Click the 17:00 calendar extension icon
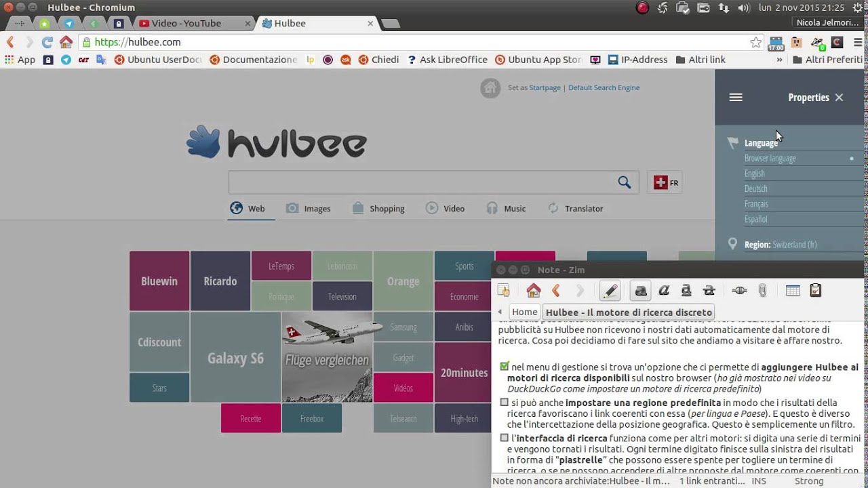868x488 pixels. 776,43
